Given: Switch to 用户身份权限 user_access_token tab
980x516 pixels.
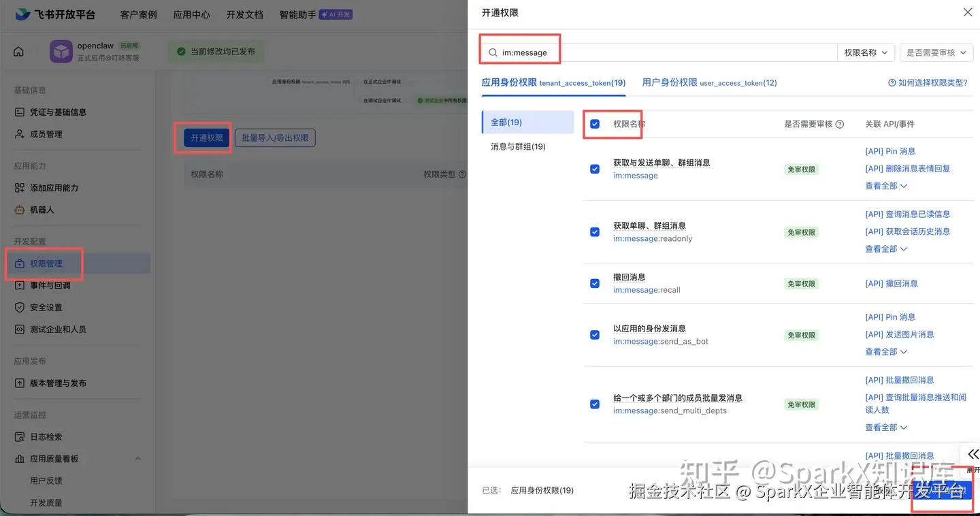Looking at the screenshot, I should (709, 82).
